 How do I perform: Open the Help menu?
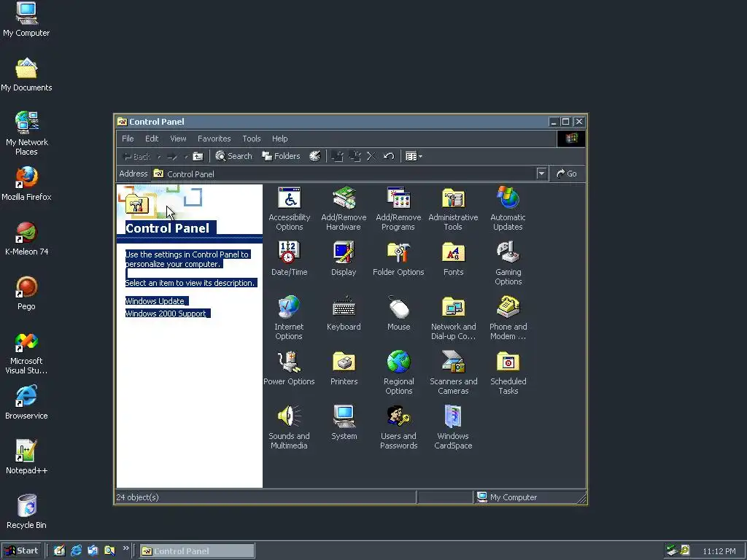279,139
